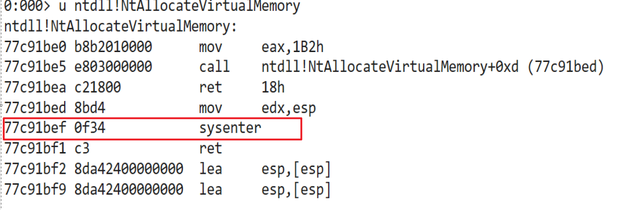Click the address 77c91bea
This screenshot has height=210, width=644.
[35, 87]
